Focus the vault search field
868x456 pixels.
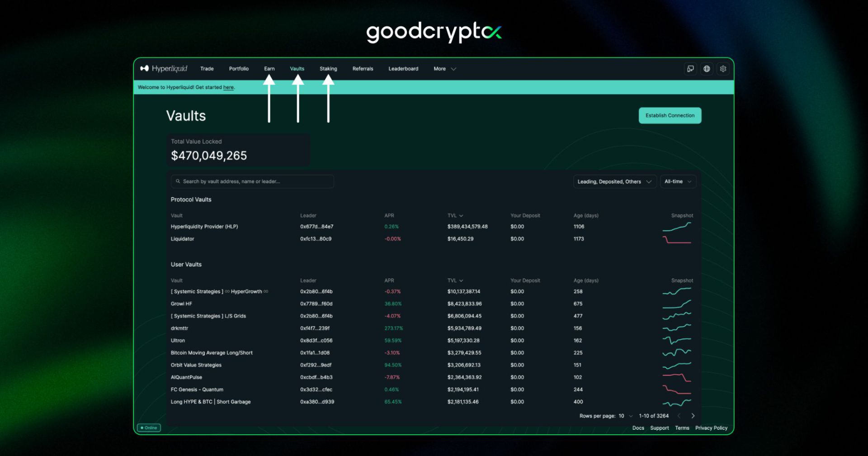(252, 181)
